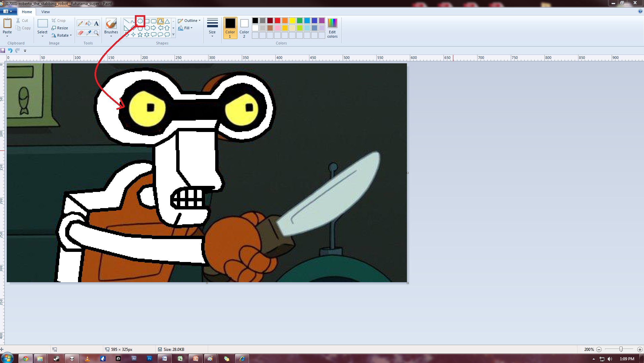This screenshot has height=363, width=644.
Task: Open the Windows Start button
Action: click(x=7, y=358)
